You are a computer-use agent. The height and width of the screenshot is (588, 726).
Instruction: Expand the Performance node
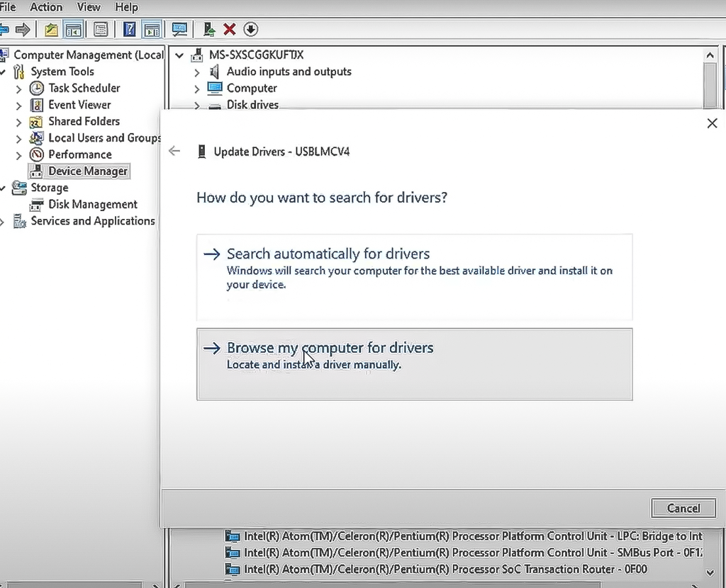click(18, 155)
